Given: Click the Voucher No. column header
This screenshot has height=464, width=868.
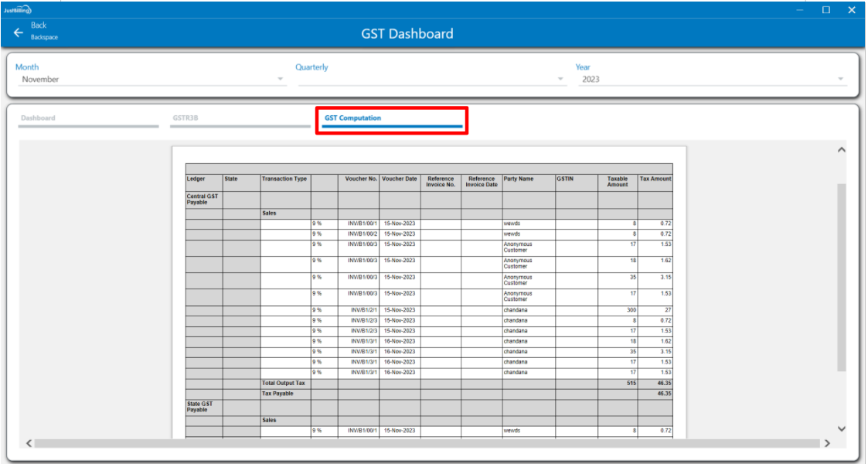Looking at the screenshot, I should [x=361, y=179].
